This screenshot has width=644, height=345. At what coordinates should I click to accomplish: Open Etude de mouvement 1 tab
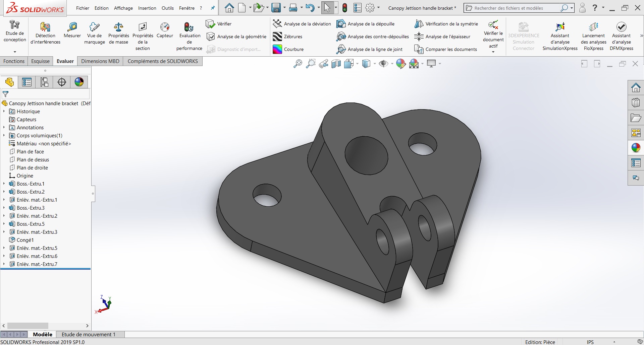point(89,334)
